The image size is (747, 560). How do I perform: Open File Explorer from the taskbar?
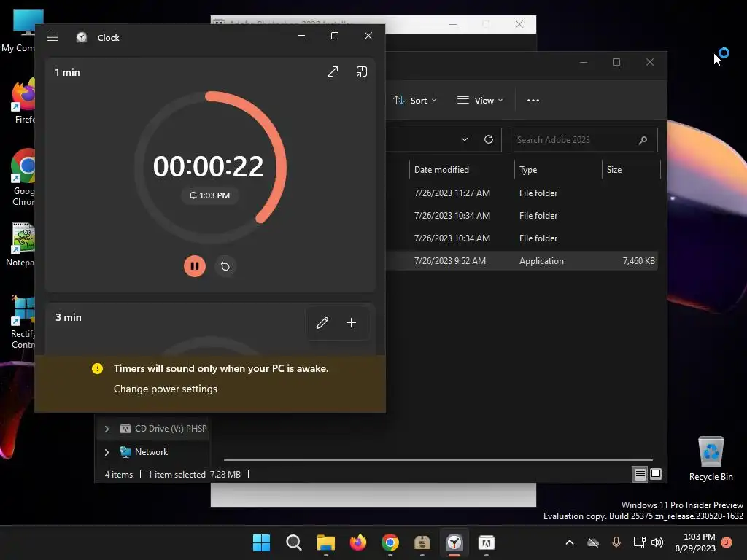(326, 542)
